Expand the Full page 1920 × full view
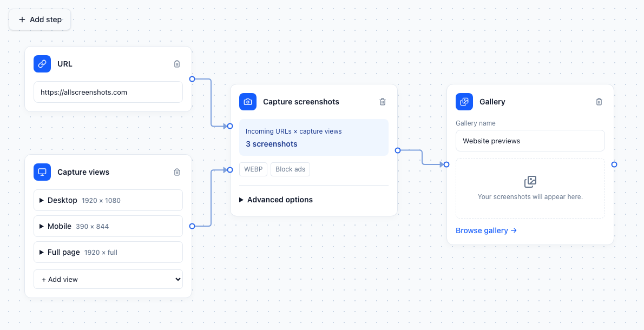 coord(108,252)
